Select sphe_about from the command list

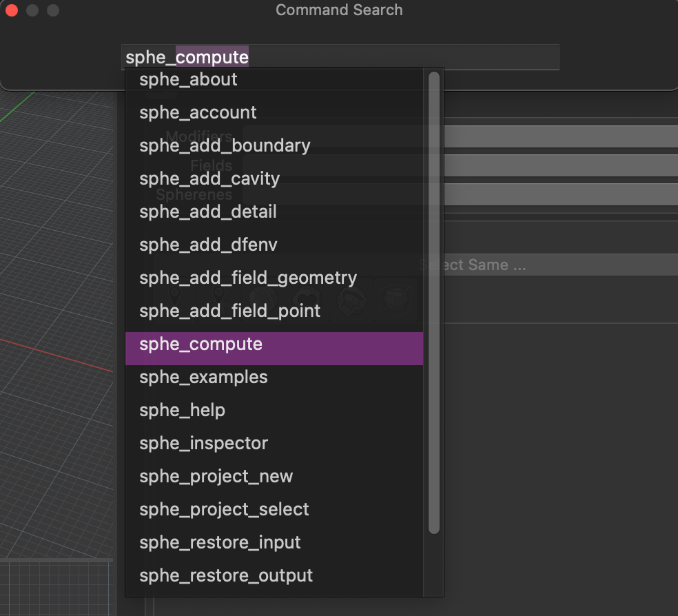[x=188, y=80]
